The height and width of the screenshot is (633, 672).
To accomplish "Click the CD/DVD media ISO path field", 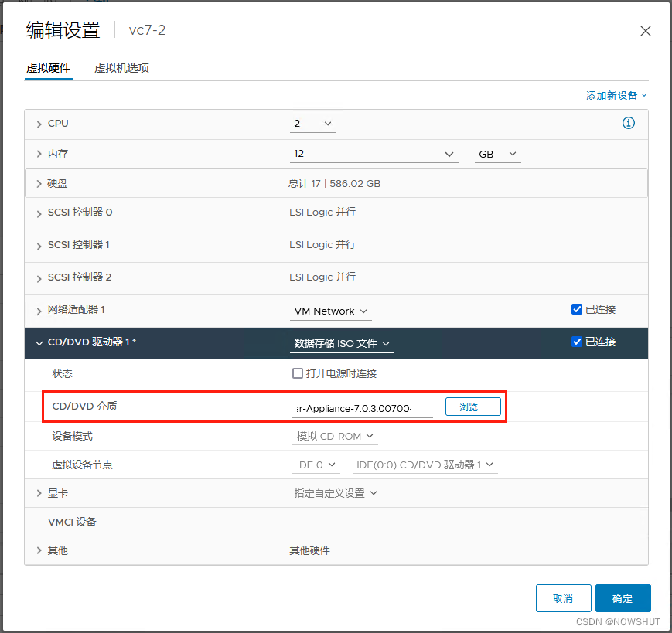I will click(x=363, y=408).
